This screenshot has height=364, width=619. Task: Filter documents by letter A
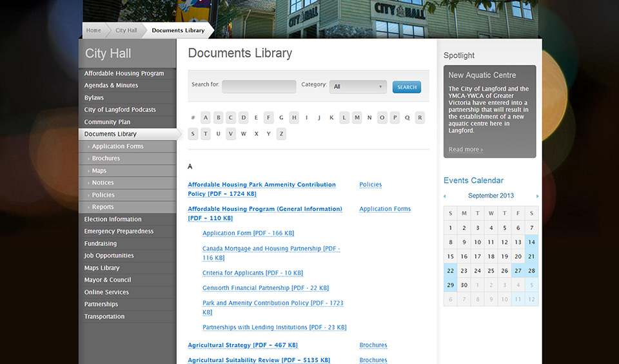tap(205, 117)
